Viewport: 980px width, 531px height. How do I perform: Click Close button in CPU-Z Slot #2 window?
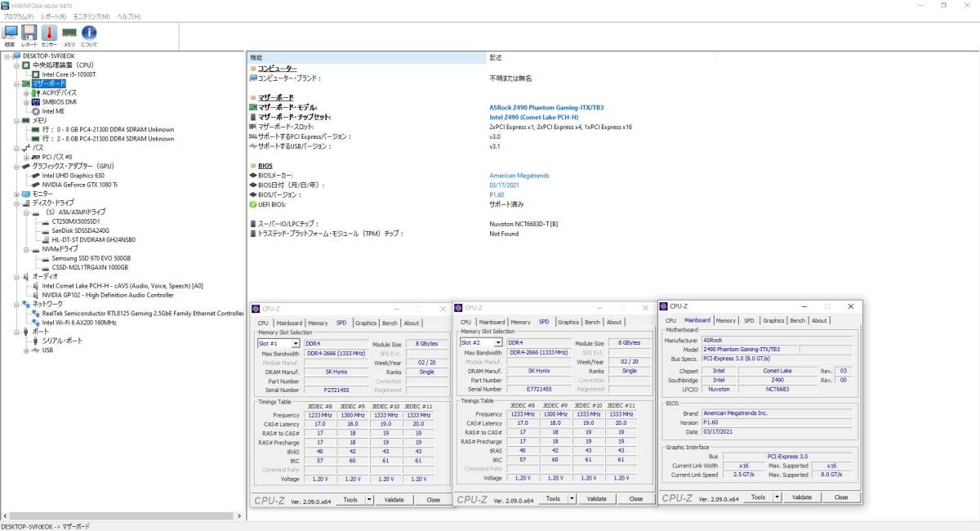pyautogui.click(x=635, y=498)
